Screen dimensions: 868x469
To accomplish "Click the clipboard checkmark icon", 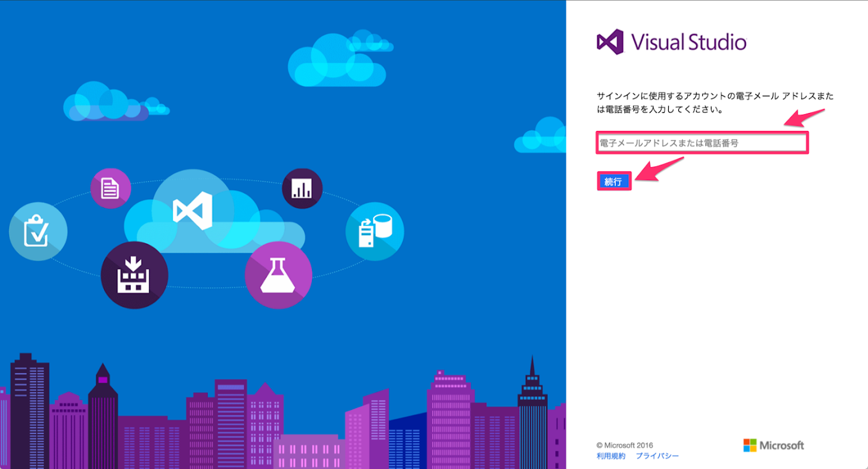I will click(x=38, y=231).
